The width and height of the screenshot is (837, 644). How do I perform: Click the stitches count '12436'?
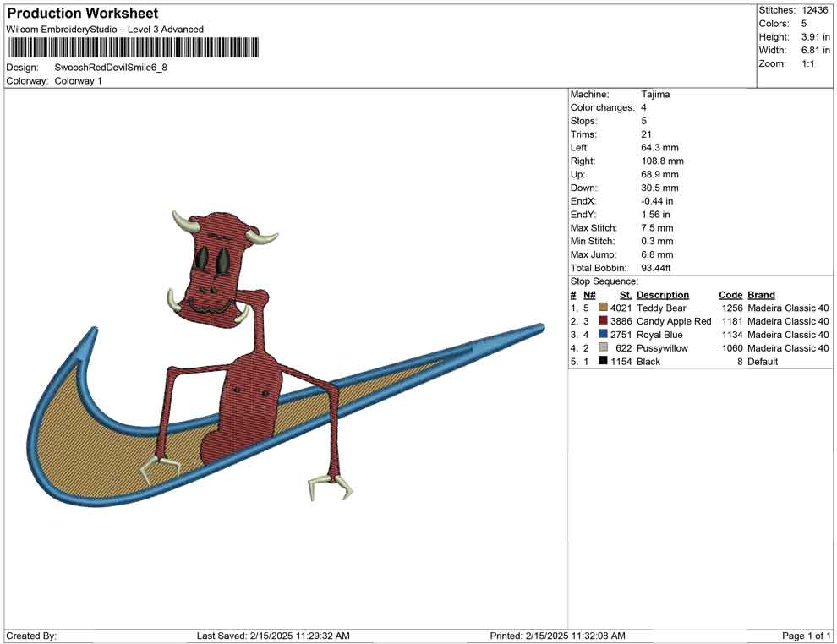coord(814,10)
